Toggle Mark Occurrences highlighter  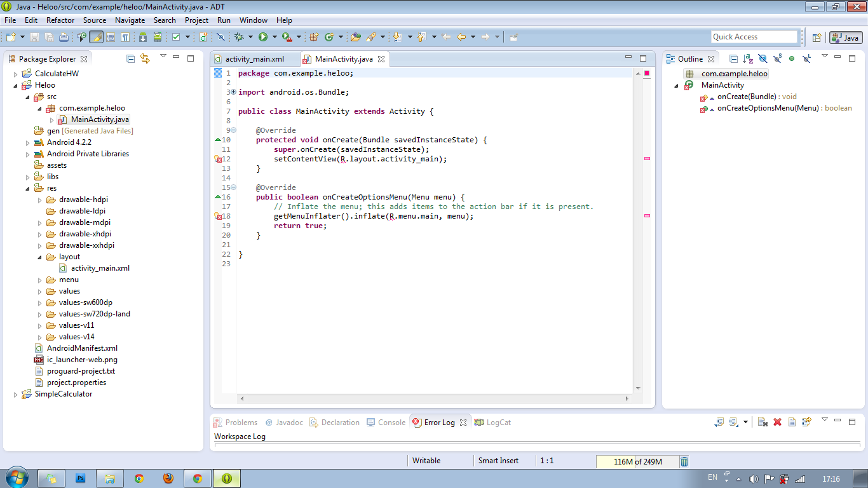(x=97, y=37)
